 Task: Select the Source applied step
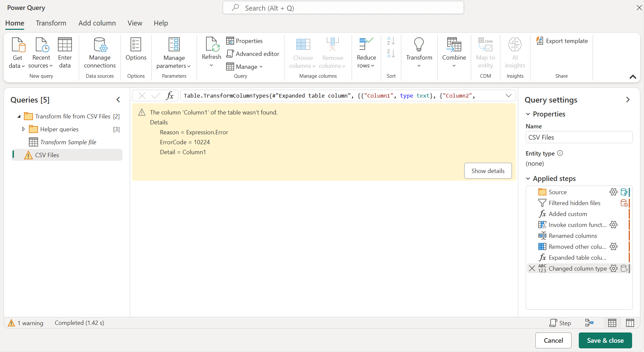tap(557, 192)
